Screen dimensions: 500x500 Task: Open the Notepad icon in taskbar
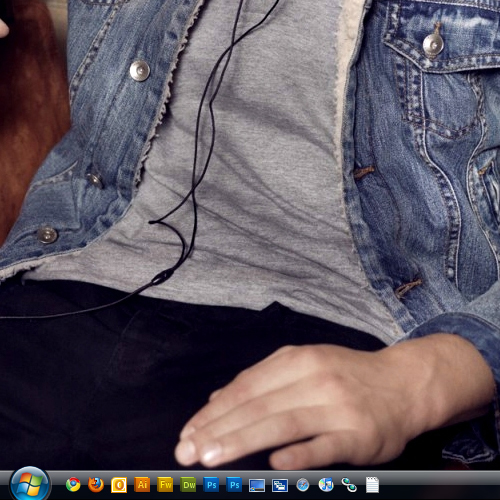coord(372,484)
